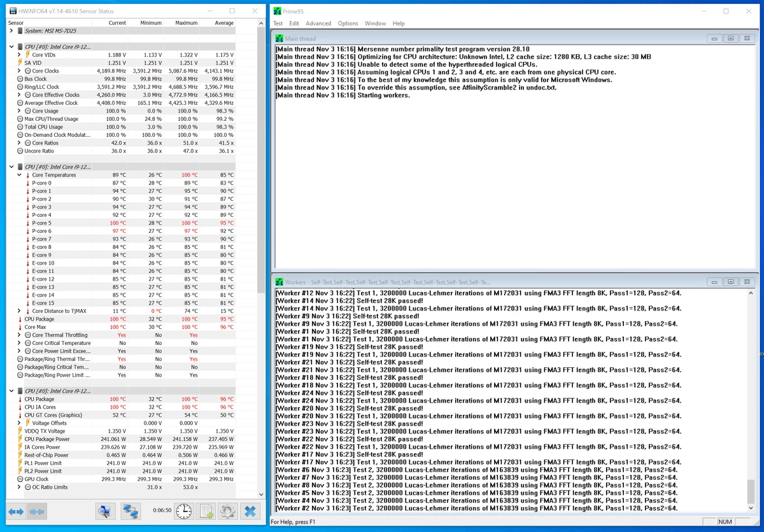
Task: Click the circle icon beside Total CPU Usage
Action: [x=20, y=127]
